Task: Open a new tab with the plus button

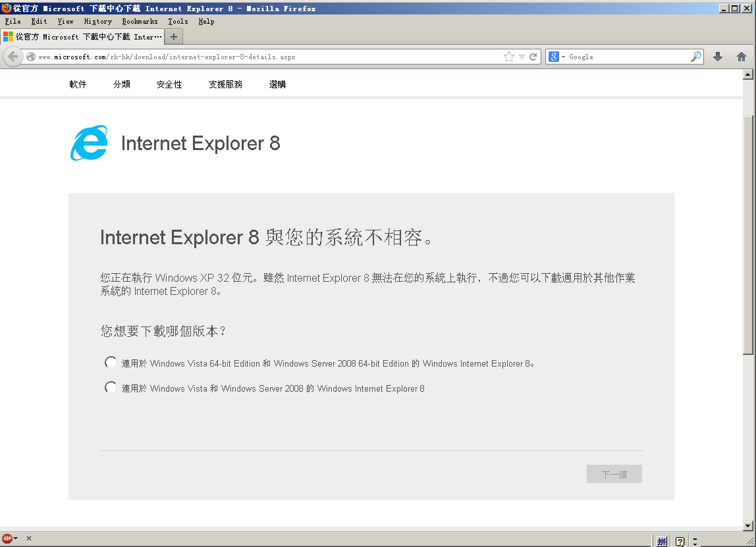Action: point(174,37)
